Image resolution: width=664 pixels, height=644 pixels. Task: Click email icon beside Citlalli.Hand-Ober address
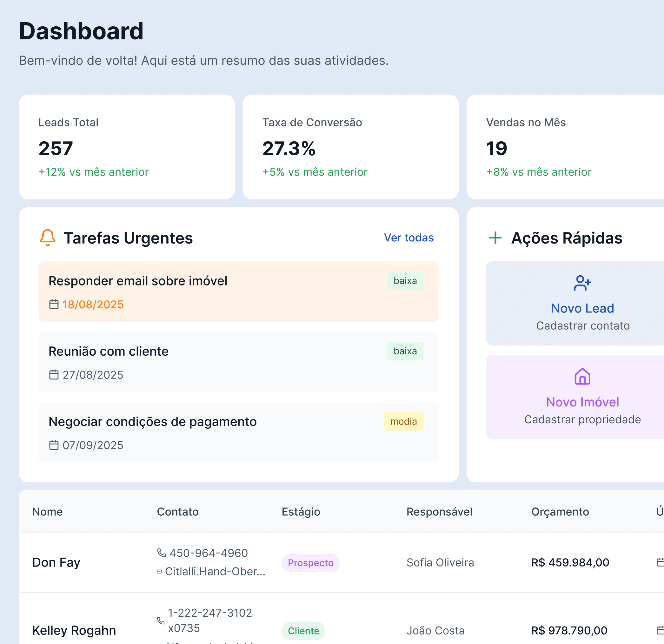[x=159, y=572]
